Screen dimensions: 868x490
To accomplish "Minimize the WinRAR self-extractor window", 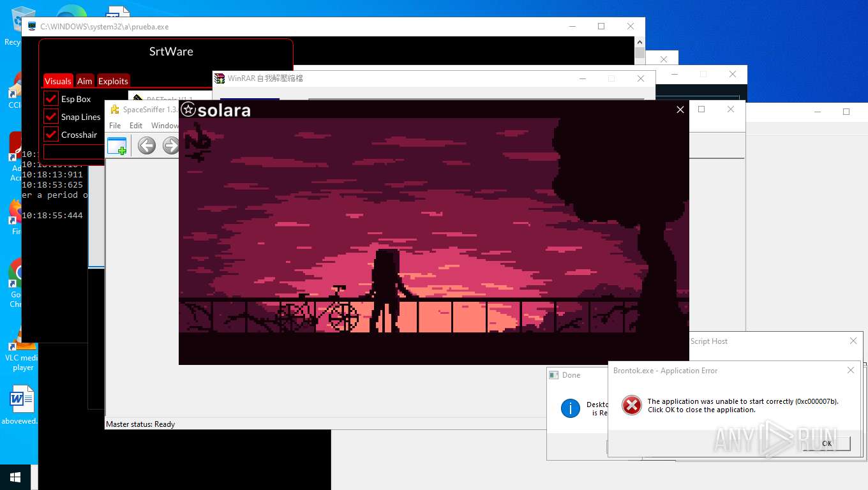I will [583, 78].
